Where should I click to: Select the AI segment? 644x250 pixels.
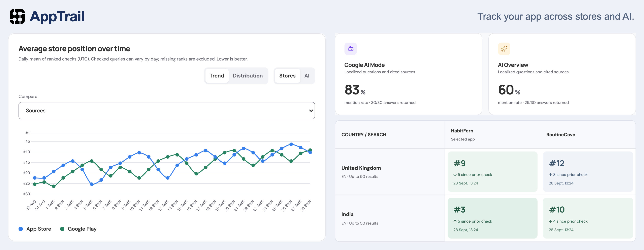tap(307, 76)
